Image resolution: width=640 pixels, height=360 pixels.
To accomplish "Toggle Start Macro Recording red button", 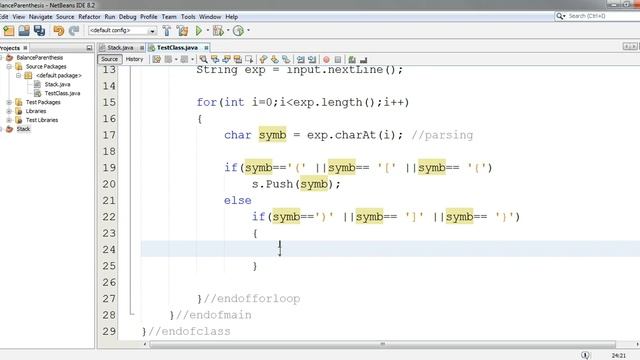I will 326,60.
